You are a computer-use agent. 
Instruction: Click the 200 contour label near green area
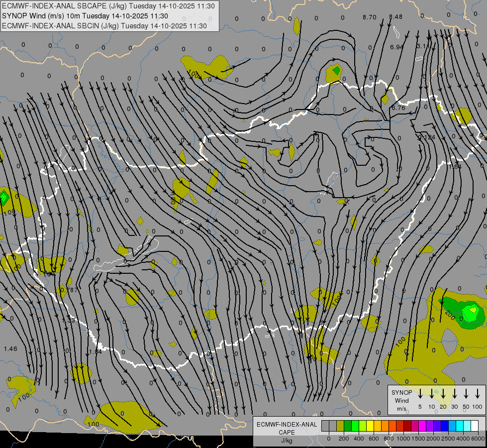point(451,315)
